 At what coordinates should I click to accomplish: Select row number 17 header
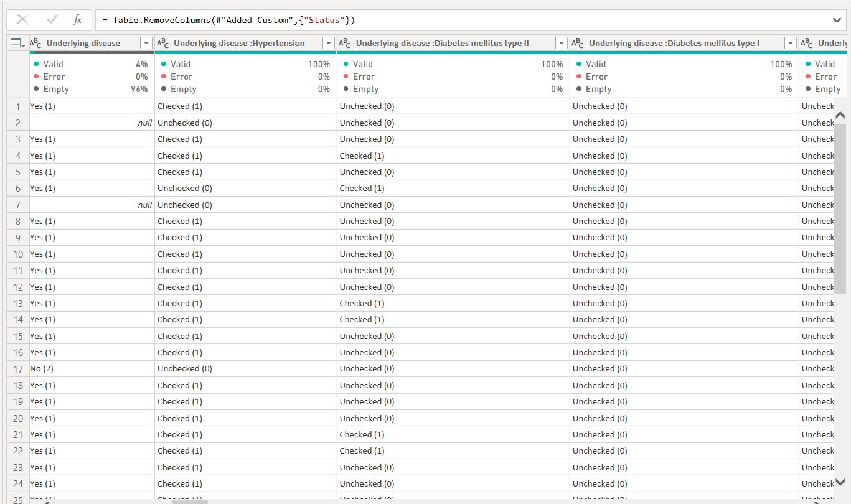pos(18,368)
